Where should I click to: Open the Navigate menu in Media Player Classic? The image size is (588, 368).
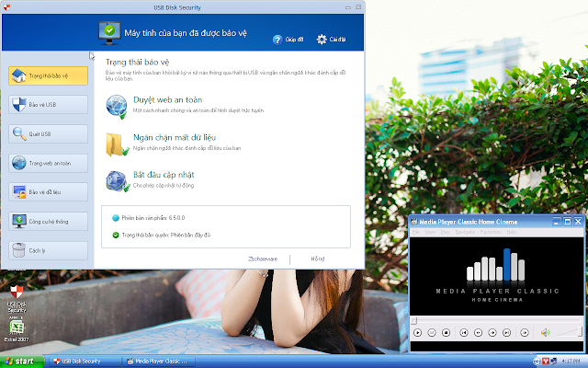pos(465,232)
